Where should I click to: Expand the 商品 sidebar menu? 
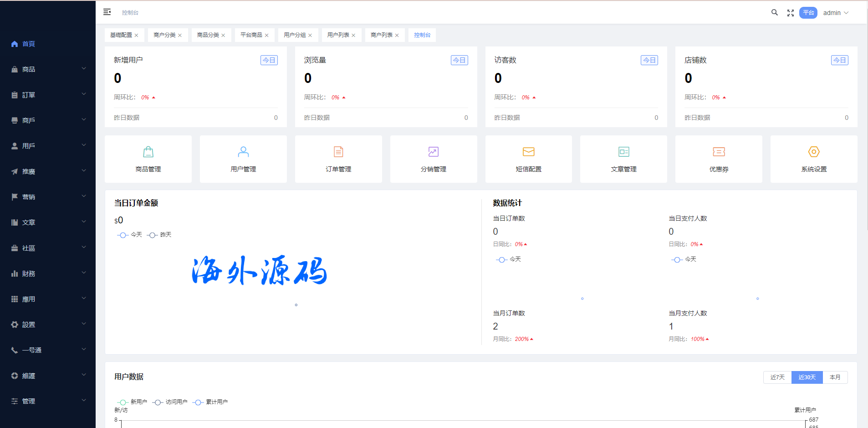click(x=48, y=69)
